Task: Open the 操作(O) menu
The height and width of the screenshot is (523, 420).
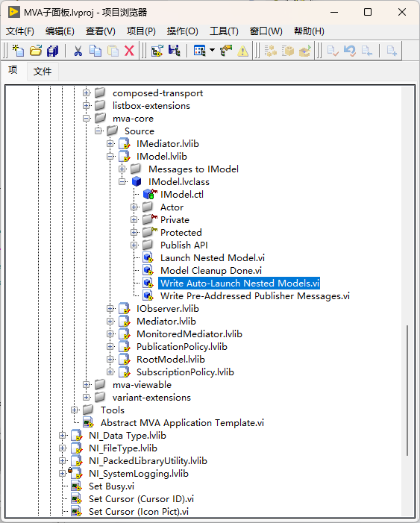Action: point(183,31)
